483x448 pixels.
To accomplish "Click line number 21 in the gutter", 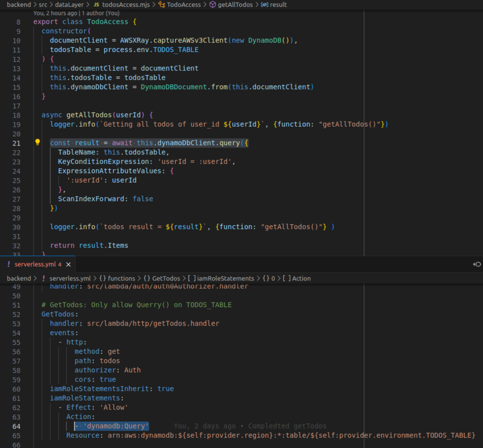I will (x=16, y=143).
